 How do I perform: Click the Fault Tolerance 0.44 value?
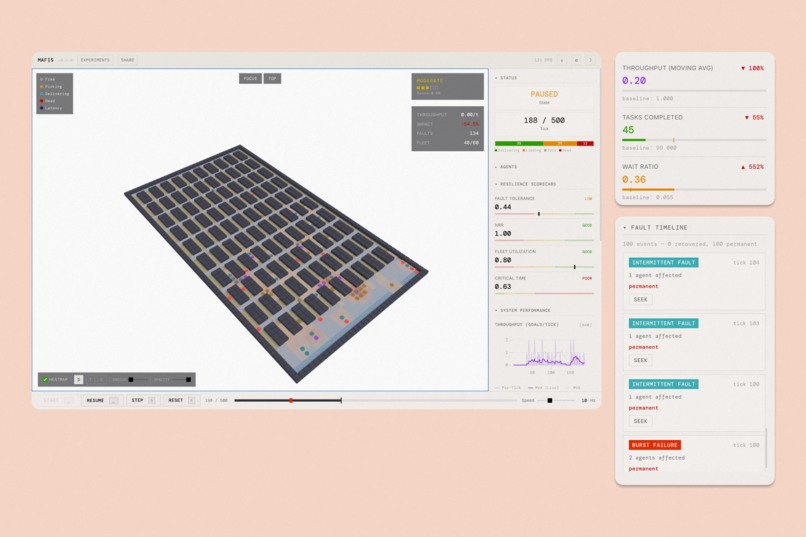coord(503,207)
